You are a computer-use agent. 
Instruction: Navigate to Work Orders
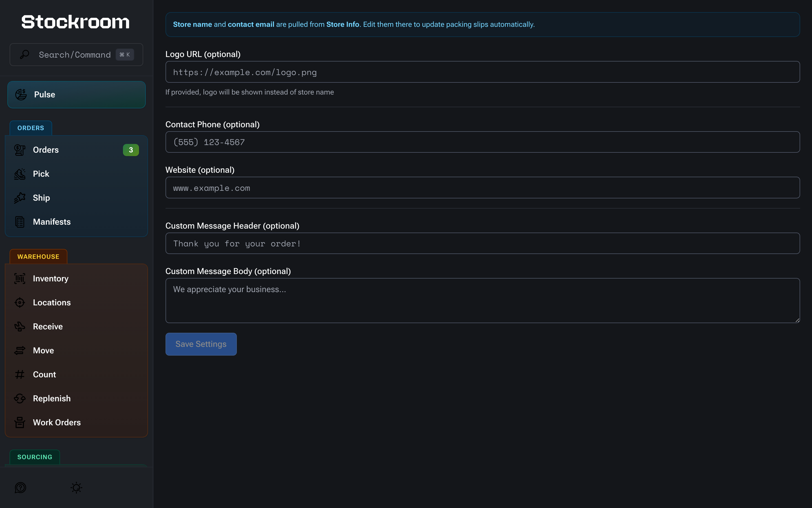point(76,422)
